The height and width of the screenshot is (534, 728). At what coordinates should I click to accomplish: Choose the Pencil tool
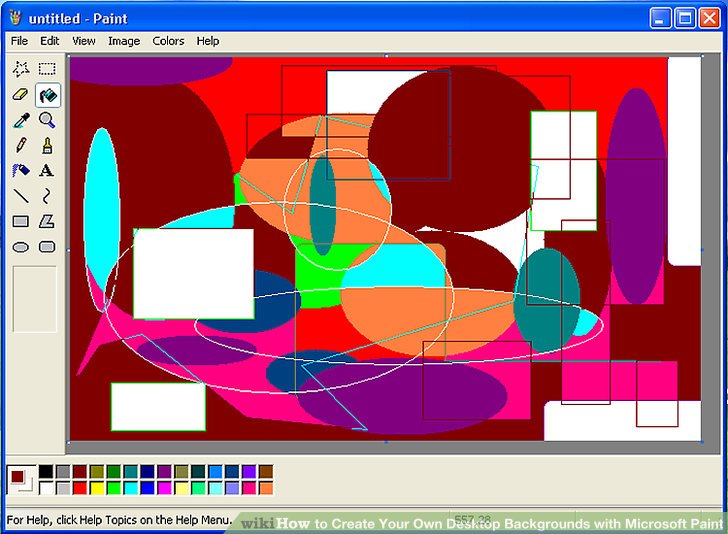click(21, 146)
